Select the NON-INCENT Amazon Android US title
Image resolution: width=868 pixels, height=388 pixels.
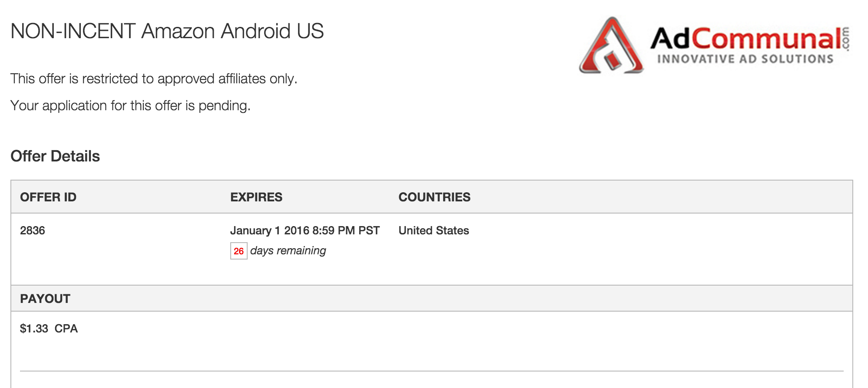167,31
